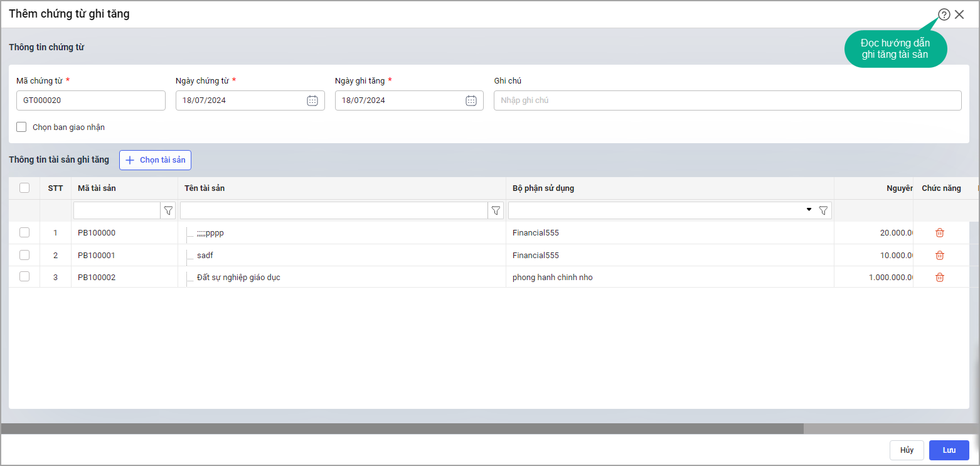Toggle the select-all checkbox in table header
Screen dimensions: 980x466
(x=24, y=188)
